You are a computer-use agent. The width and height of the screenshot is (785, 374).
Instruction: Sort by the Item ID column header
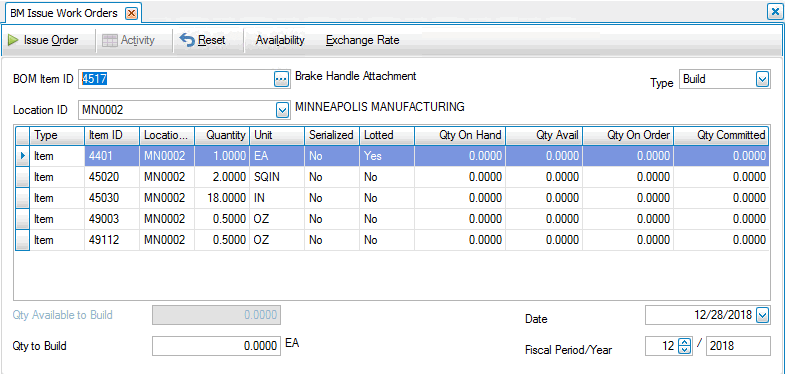click(112, 135)
